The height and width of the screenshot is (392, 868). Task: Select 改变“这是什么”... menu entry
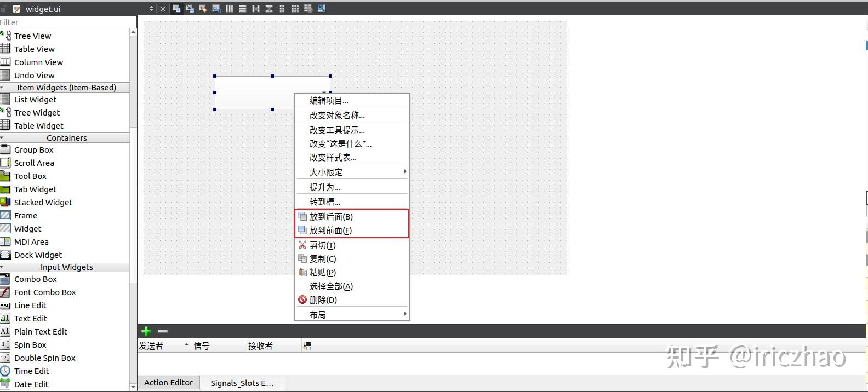352,144
